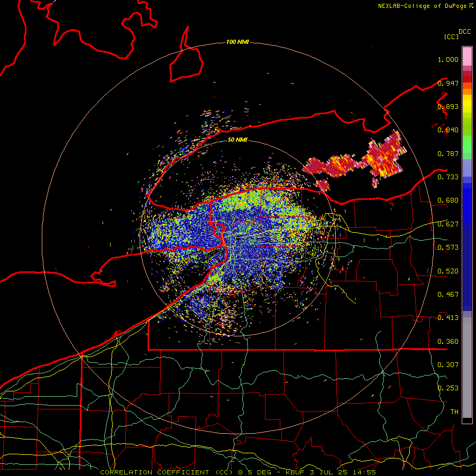Select the 0.947 scale value
The width and height of the screenshot is (476, 476).
[448, 83]
